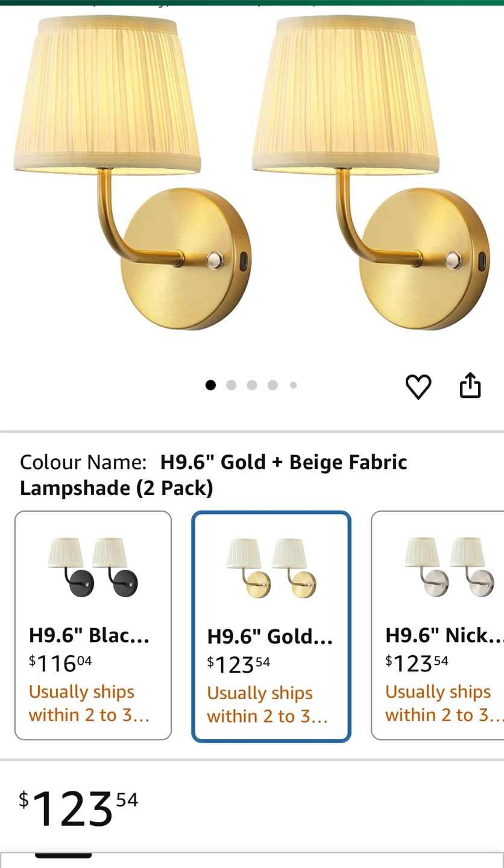
Task: Choose the H9.6" Gold variant card
Action: click(x=271, y=627)
